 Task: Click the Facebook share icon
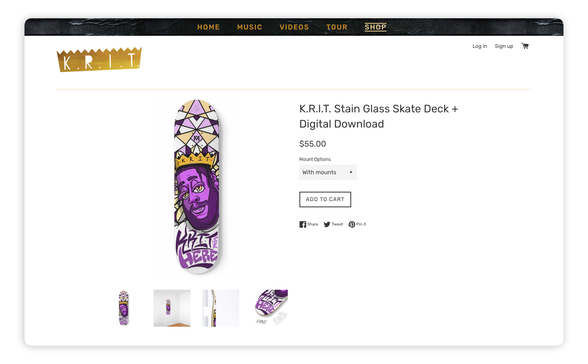[303, 224]
